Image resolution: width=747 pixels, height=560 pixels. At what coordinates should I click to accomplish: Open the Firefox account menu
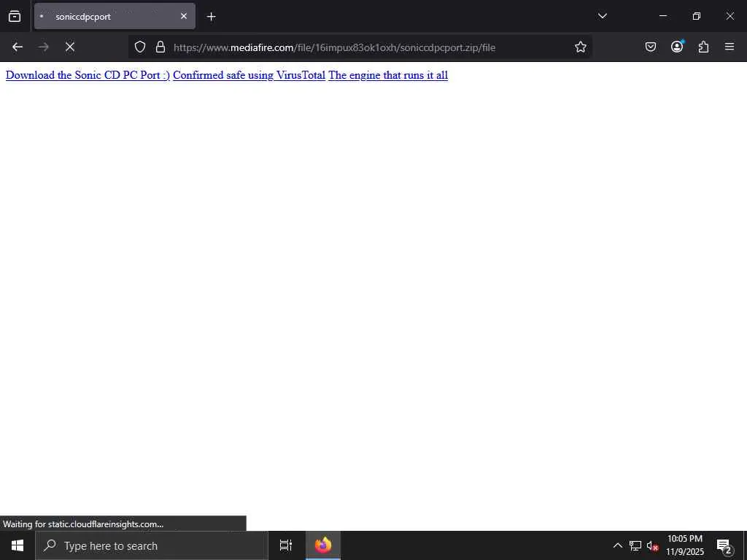[677, 47]
